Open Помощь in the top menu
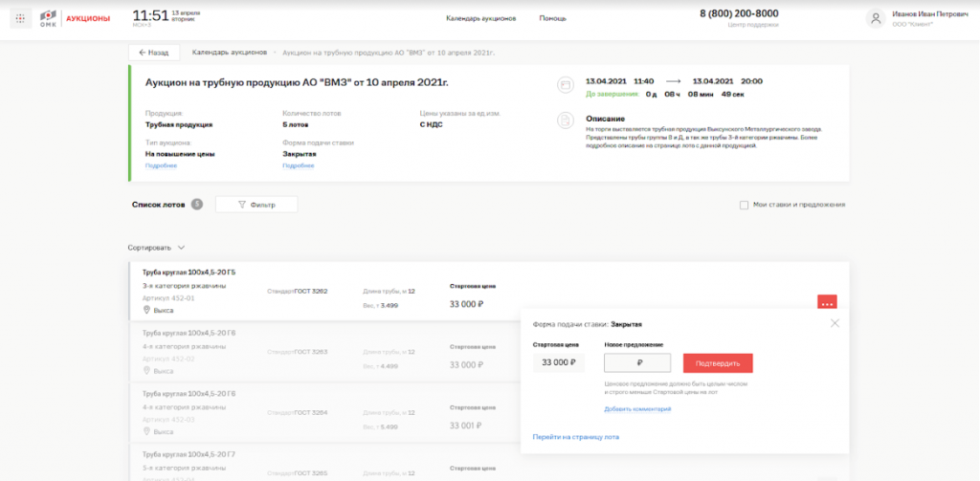Screen dimensions: 980x481 [x=552, y=18]
